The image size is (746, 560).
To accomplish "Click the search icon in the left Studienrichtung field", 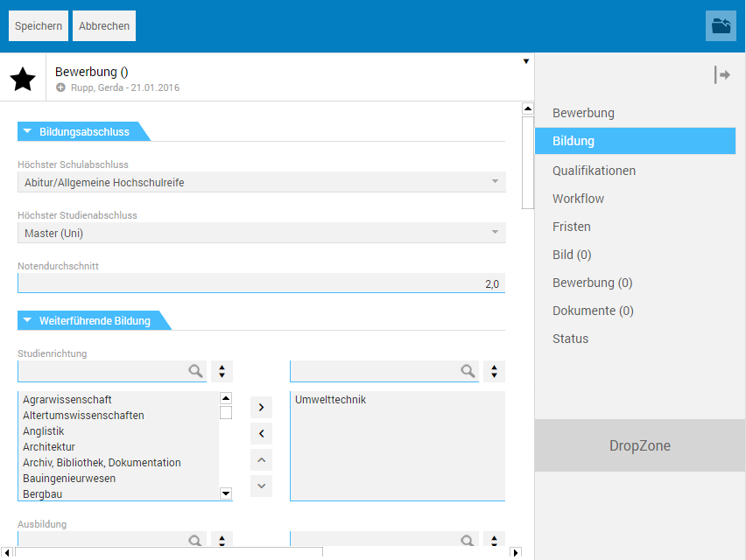I will (x=196, y=371).
